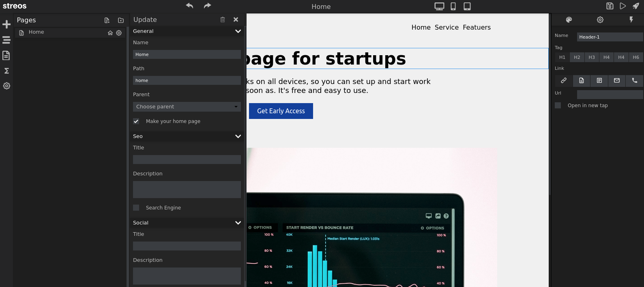Enable the Search Engine checkbox
The width and height of the screenshot is (644, 287).
[136, 207]
